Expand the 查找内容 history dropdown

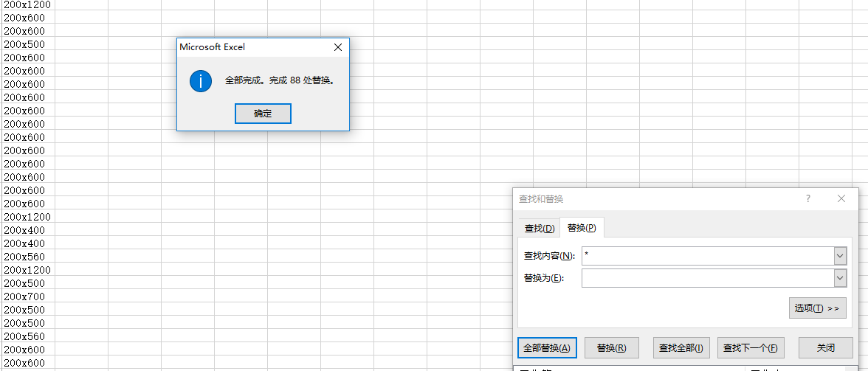click(840, 256)
